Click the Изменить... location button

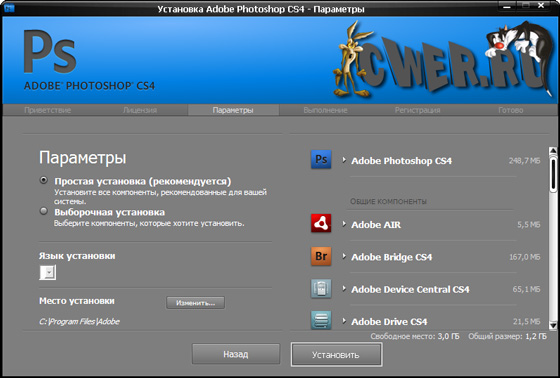(195, 303)
